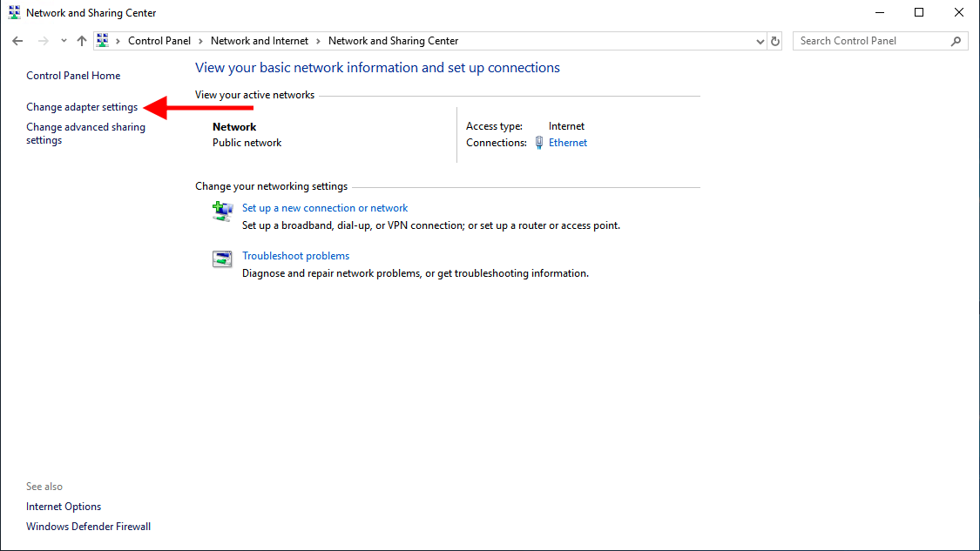Open Internet Options
Viewport: 980px width, 551px height.
point(64,507)
